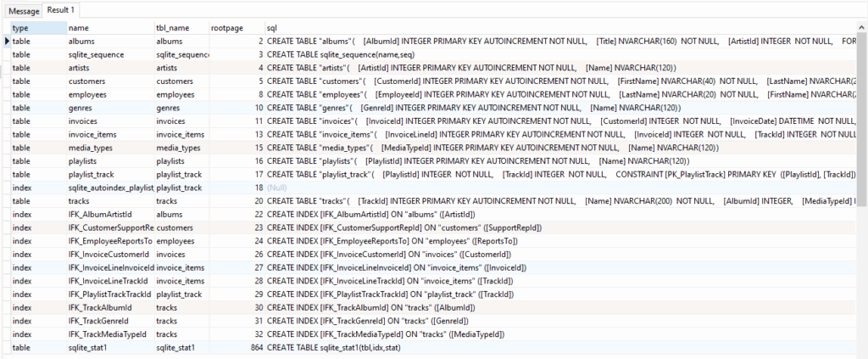
Task: Click rootpage value 18 of autoindex row
Action: [237, 188]
